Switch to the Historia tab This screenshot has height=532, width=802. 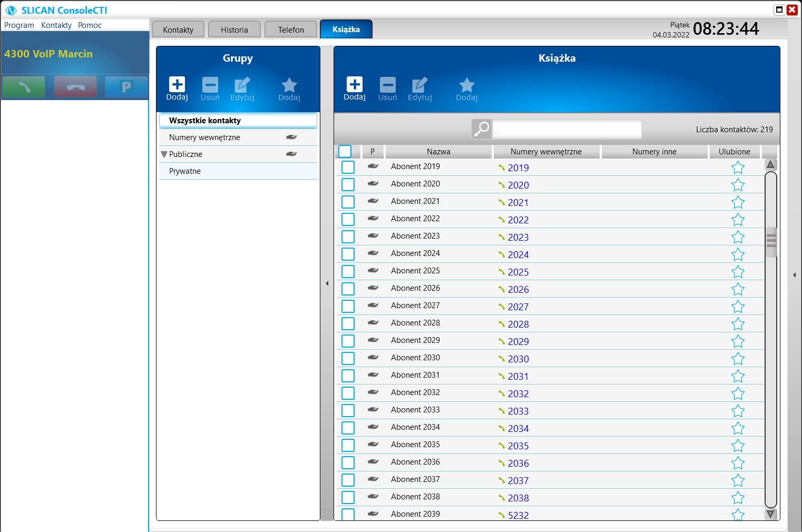click(x=234, y=29)
